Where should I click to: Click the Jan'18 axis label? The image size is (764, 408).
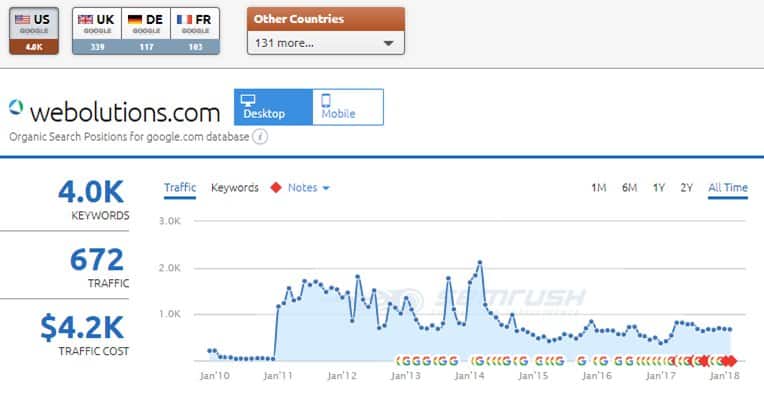point(725,376)
